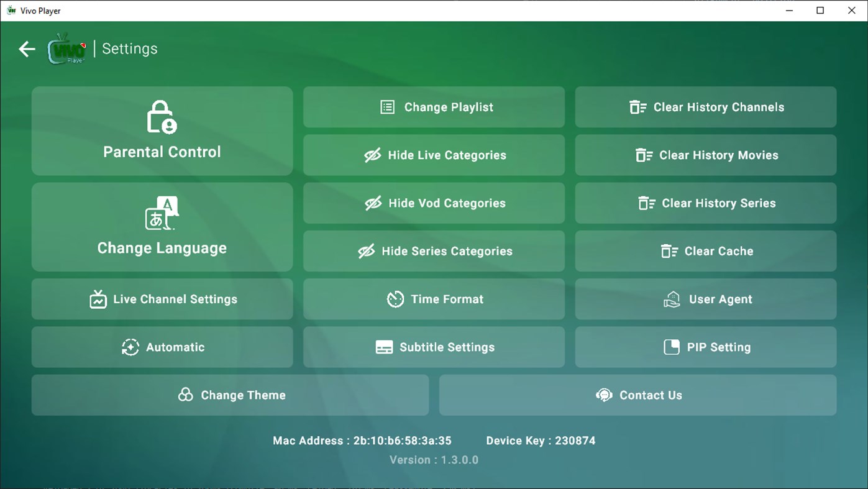Click the TV icon on Live Channel Settings
This screenshot has width=868, height=489.
[99, 299]
